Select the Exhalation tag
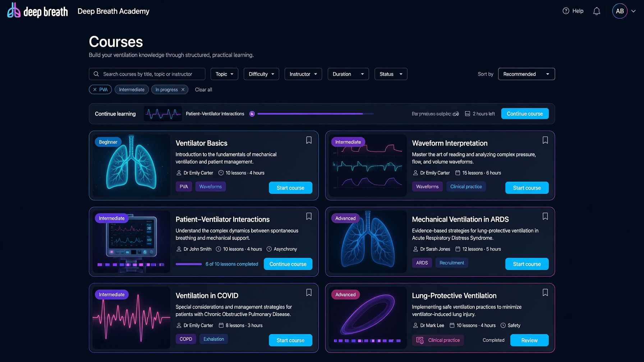The width and height of the screenshot is (644, 362). click(x=214, y=339)
